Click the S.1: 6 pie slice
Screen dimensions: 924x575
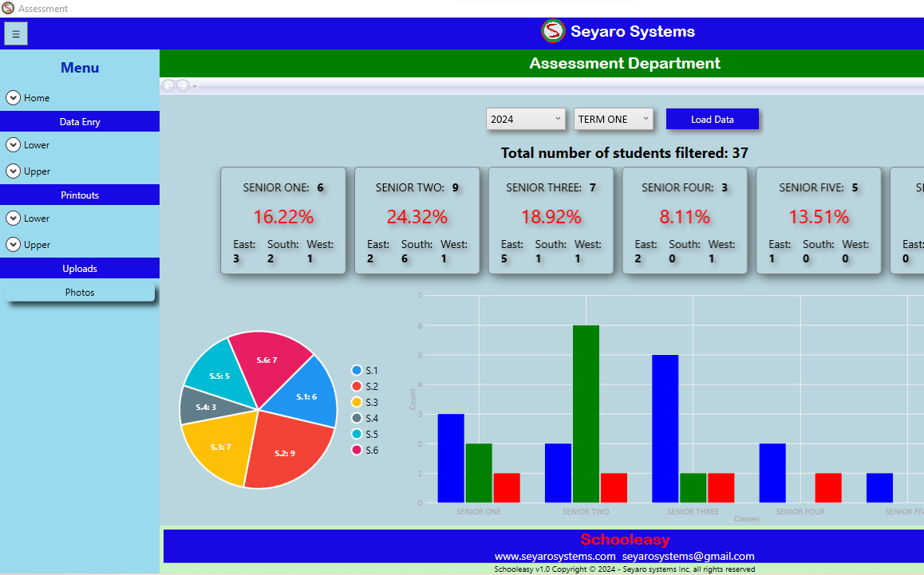pos(306,396)
